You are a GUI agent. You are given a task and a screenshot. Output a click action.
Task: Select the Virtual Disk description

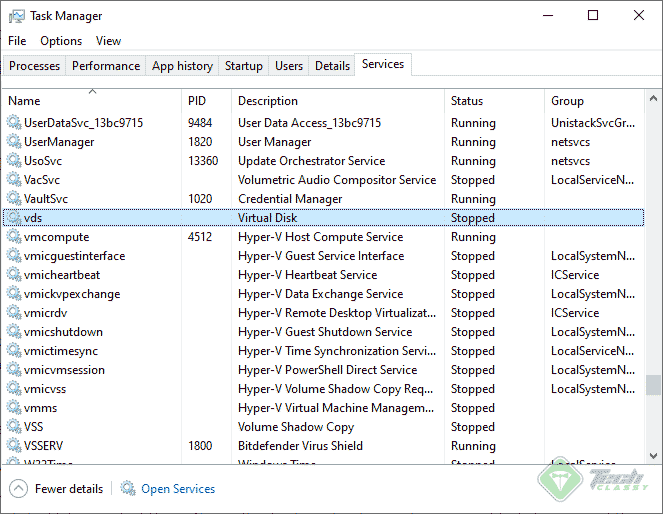(268, 218)
